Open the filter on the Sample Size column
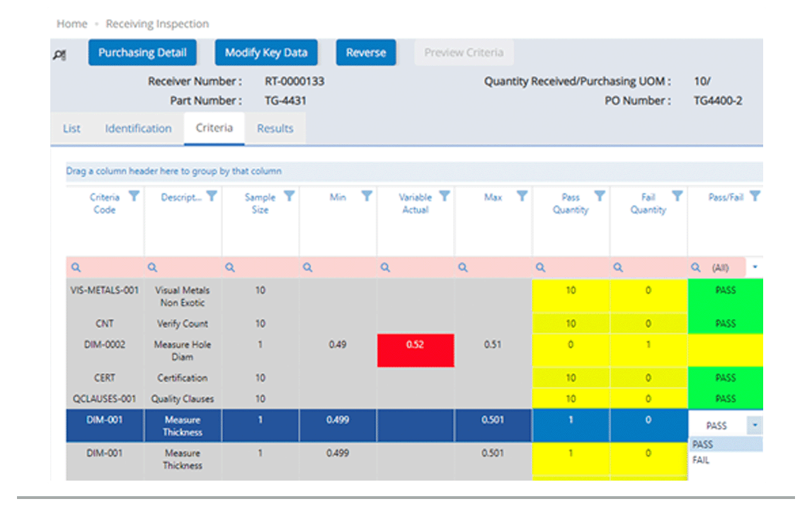The image size is (812, 516). (x=290, y=197)
